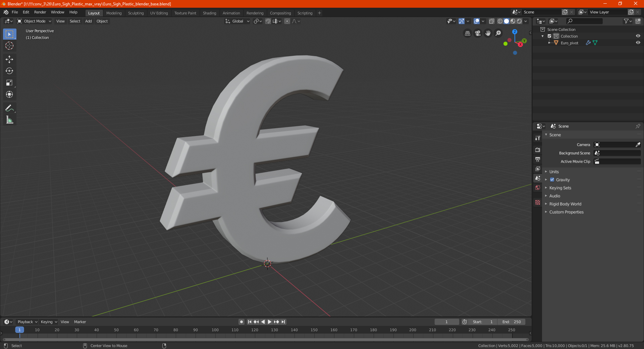
Task: Switch to wireframe shading
Action: [x=500, y=21]
